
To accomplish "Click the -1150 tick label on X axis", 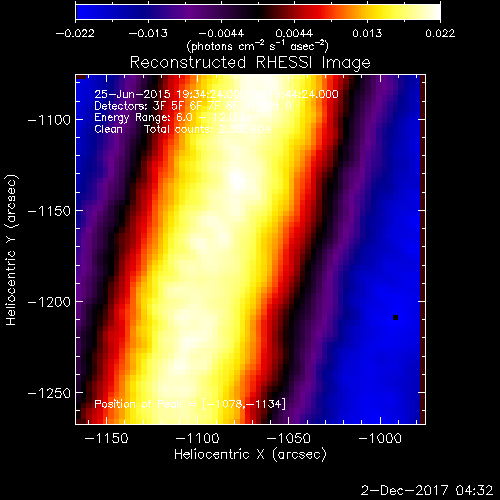I will pos(106,438).
